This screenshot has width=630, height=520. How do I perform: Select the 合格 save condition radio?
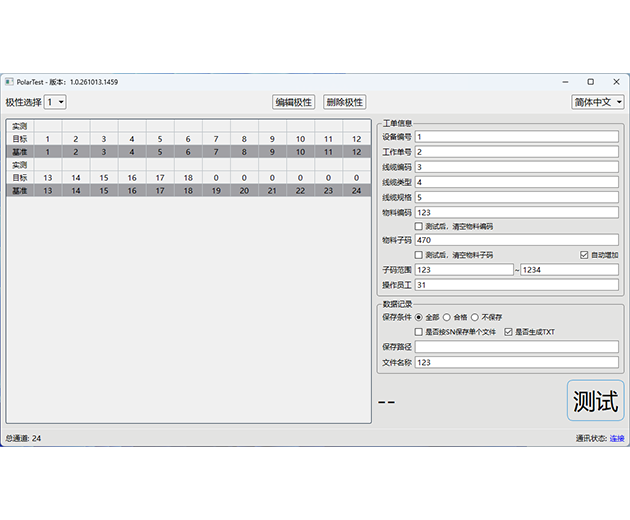[447, 317]
